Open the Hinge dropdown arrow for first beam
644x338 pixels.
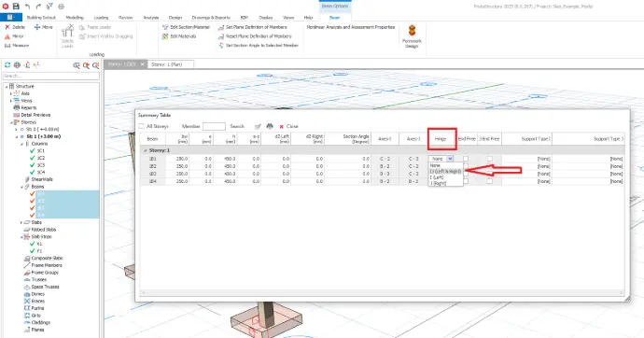click(450, 159)
